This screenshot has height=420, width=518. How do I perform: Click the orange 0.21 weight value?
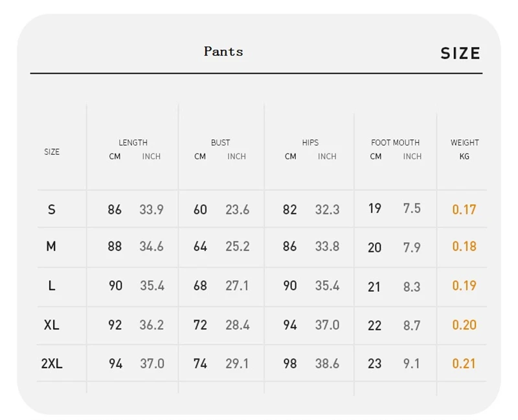(464, 364)
